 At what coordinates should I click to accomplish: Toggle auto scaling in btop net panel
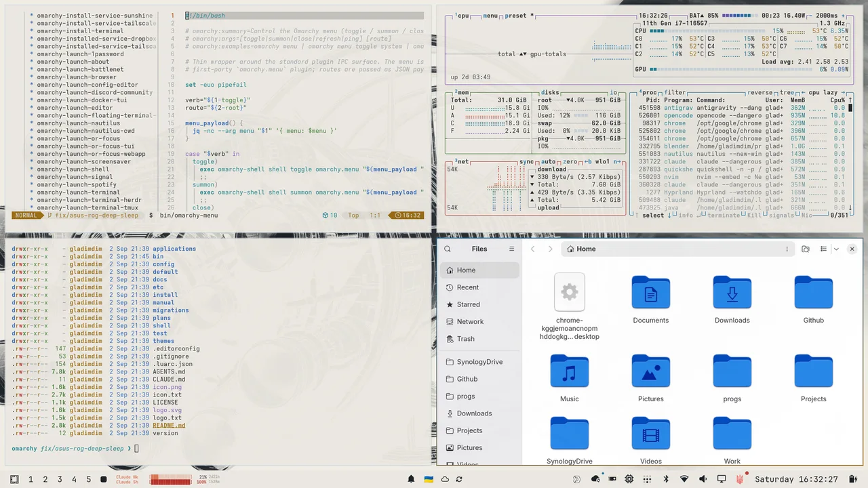[549, 162]
